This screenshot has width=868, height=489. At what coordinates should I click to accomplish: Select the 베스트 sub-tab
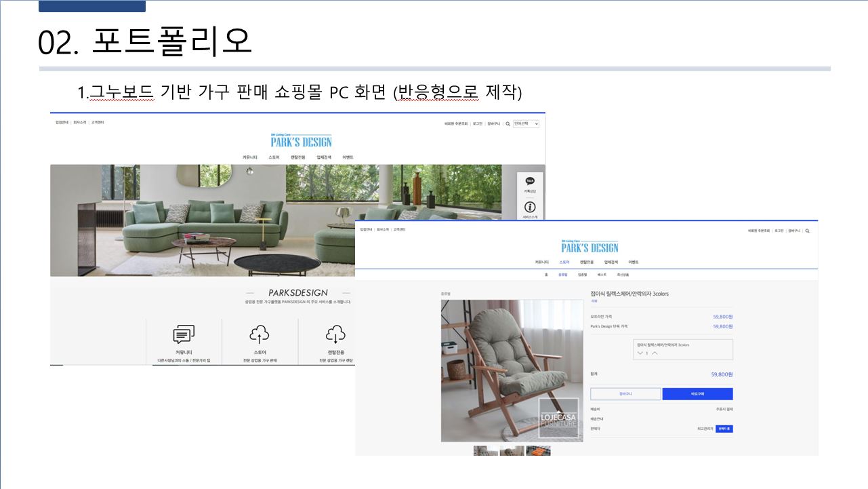[x=602, y=275]
